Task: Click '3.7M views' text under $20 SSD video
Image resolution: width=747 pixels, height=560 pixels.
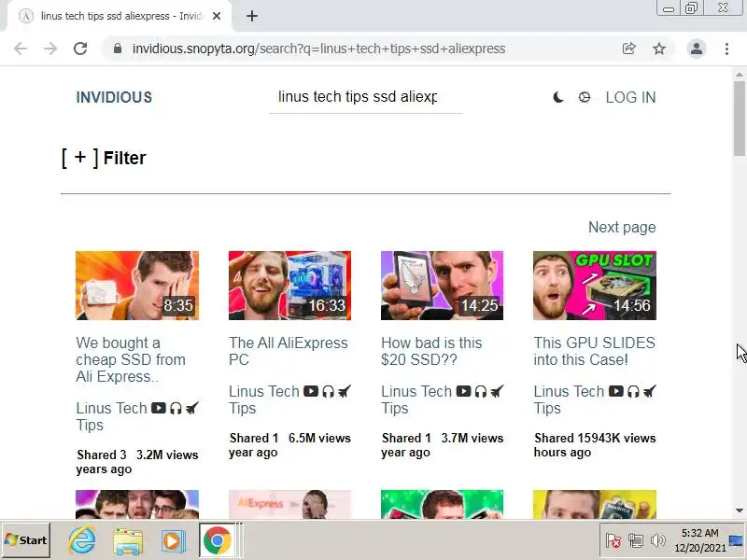Action: click(472, 438)
